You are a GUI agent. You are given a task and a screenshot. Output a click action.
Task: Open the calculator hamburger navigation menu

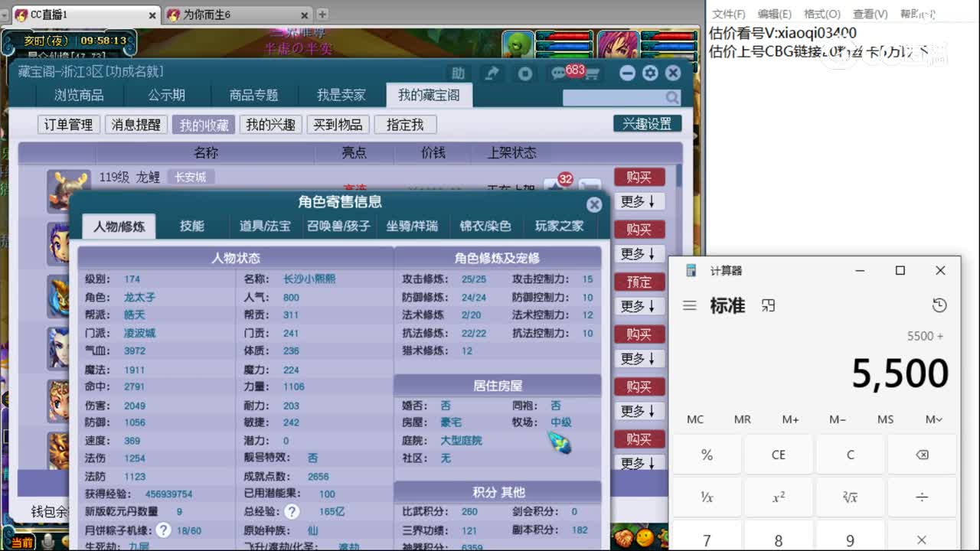[689, 305]
